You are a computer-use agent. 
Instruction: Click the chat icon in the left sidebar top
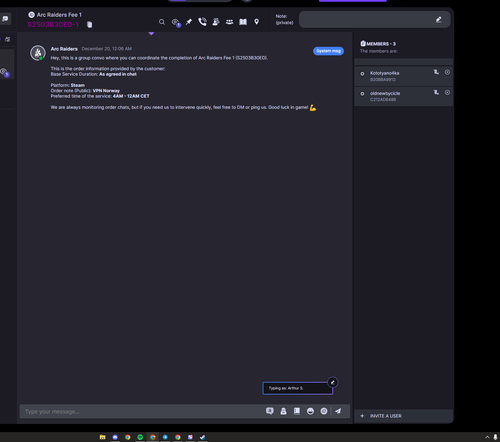click(x=5, y=19)
